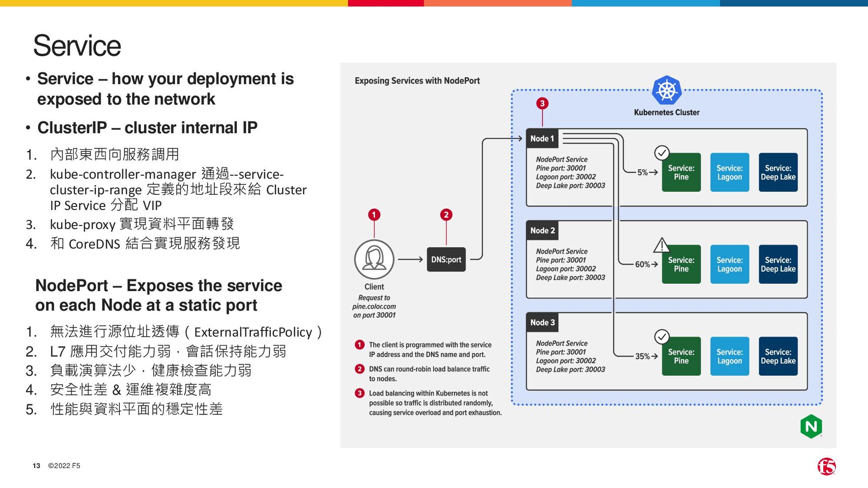This screenshot has width=868, height=488.
Task: Click the checkmark circle icon in Node 3
Action: 662,337
